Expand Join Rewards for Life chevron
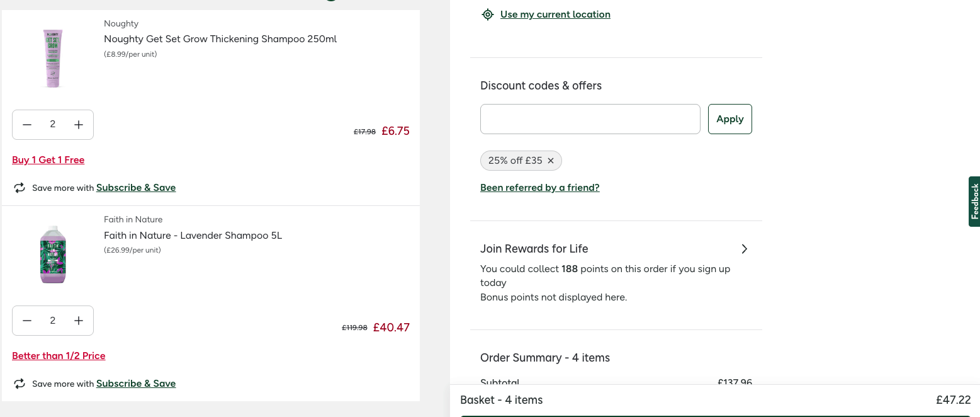Screen dimensions: 980x417 coord(744,249)
